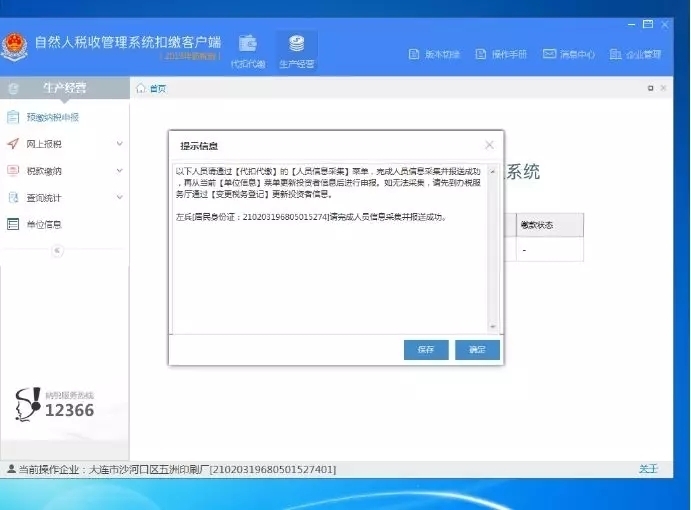Image resolution: width=691 pixels, height=510 pixels.
Task: Collapse the sidebar with the arrow handle
Action: [57, 251]
